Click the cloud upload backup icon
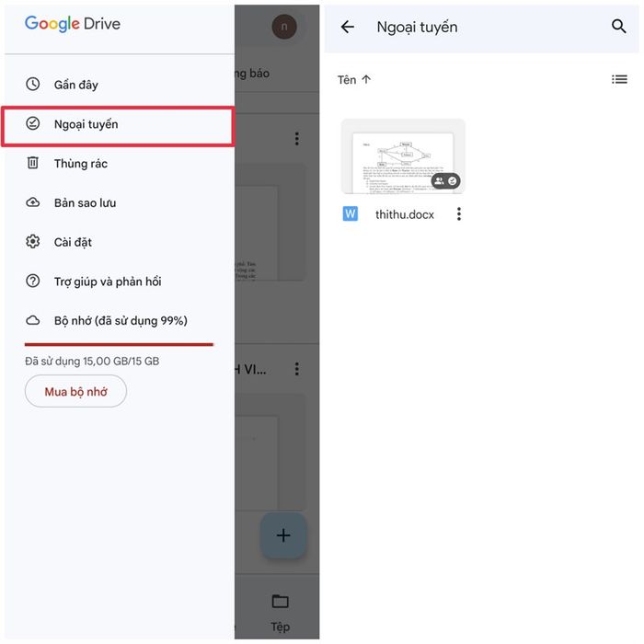The image size is (644, 644). [x=33, y=202]
